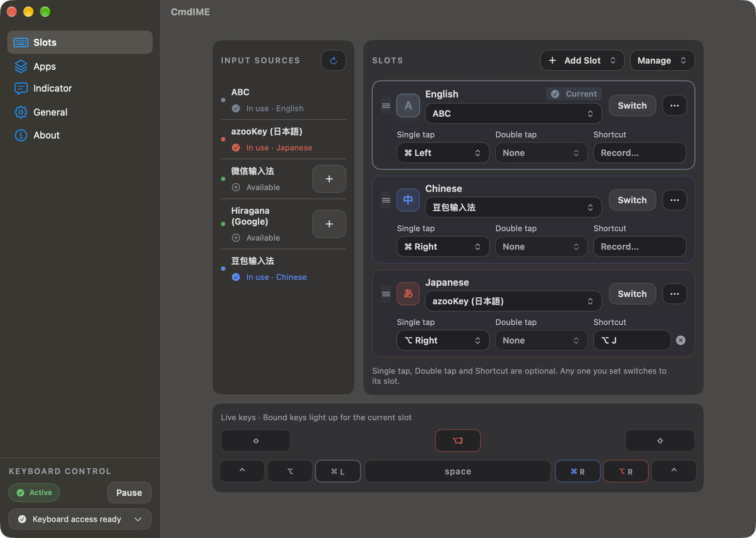Click the Japanese slot drag handle
This screenshot has width=756, height=538.
tap(386, 294)
